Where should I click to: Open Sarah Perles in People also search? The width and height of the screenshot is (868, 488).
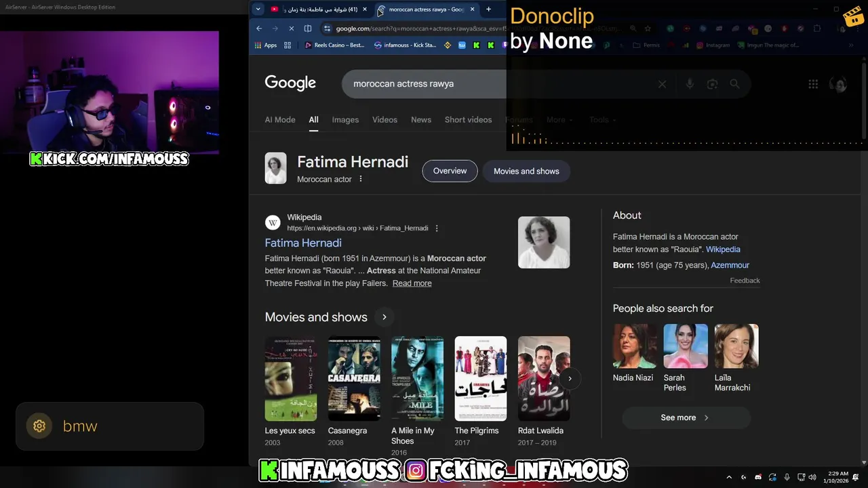click(685, 358)
